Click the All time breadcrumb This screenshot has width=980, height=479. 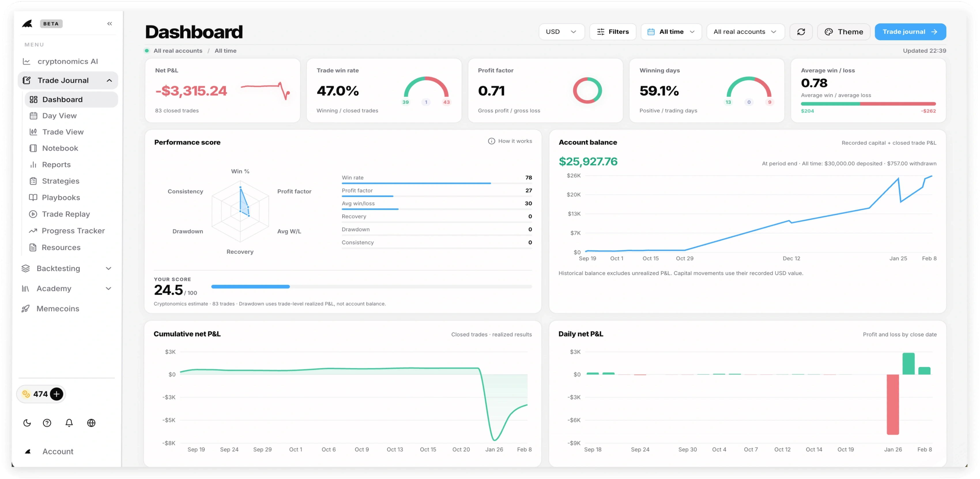click(225, 51)
